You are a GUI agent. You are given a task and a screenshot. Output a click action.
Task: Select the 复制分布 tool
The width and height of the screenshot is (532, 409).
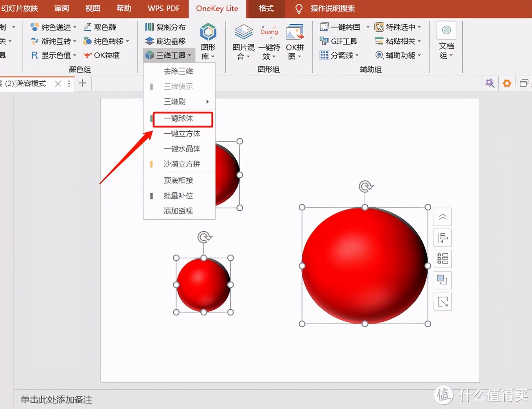166,27
